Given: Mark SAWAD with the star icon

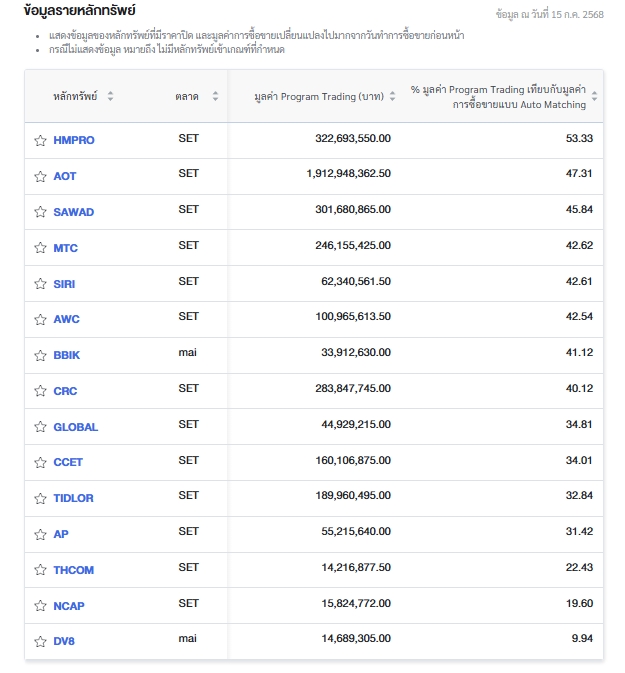Looking at the screenshot, I should (40, 212).
